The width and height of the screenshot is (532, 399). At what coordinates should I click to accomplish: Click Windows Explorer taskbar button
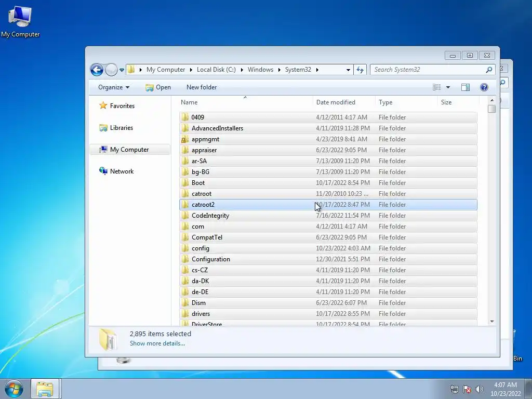(45, 389)
